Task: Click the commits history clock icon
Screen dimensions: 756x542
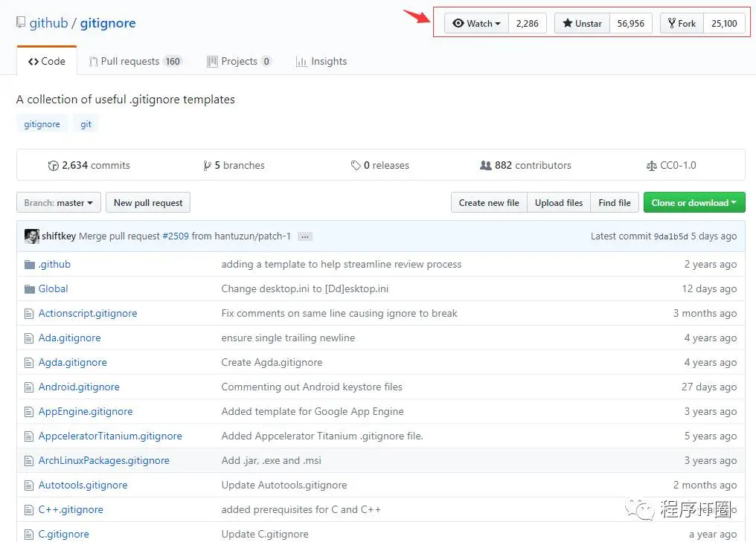Action: point(53,166)
